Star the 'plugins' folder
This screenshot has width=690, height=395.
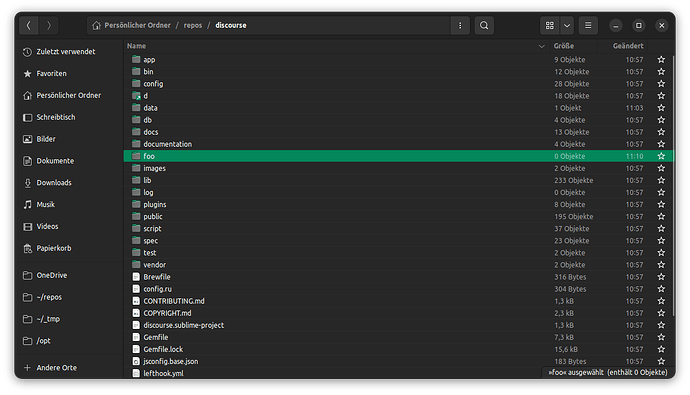[661, 205]
